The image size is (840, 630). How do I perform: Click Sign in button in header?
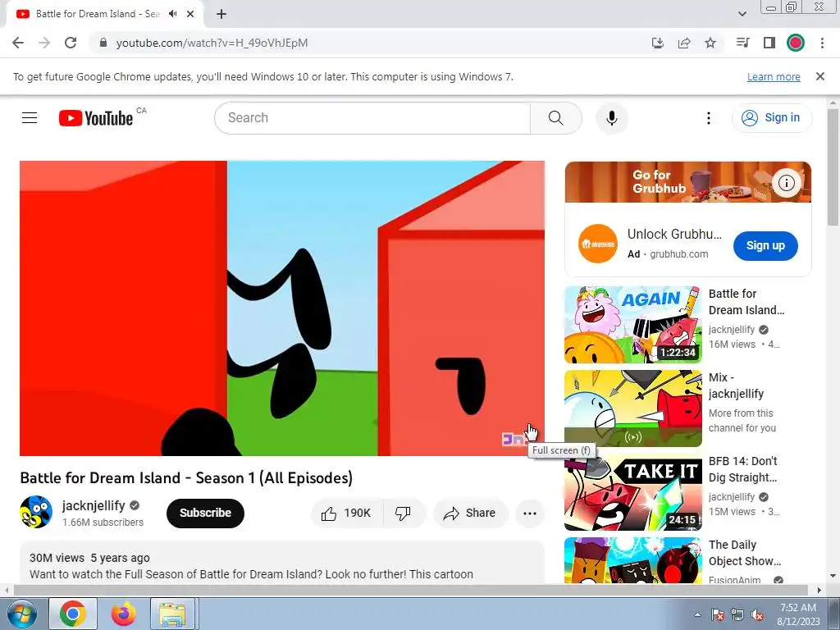click(x=771, y=118)
